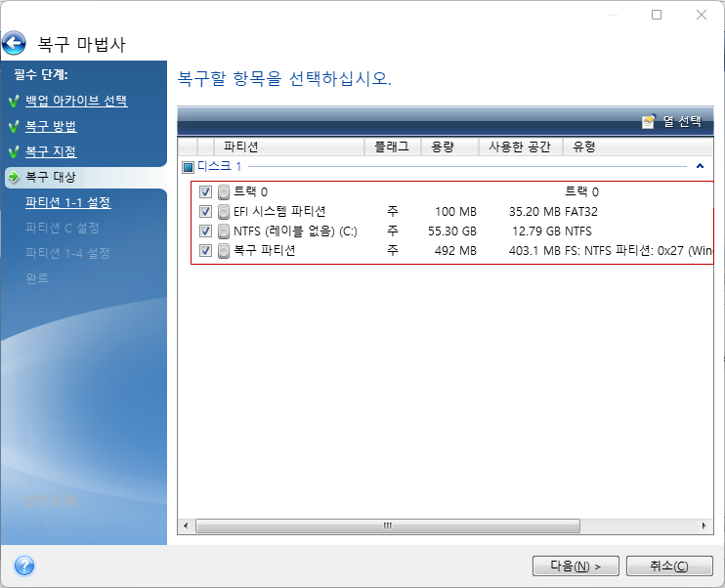Select the NTFS (레이블 없음) (C:) row name
This screenshot has height=588, width=725.
[295, 231]
